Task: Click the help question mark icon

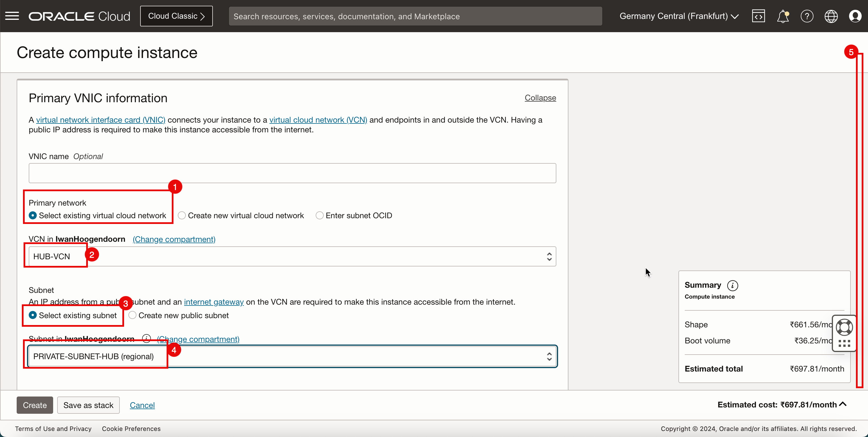Action: point(807,16)
